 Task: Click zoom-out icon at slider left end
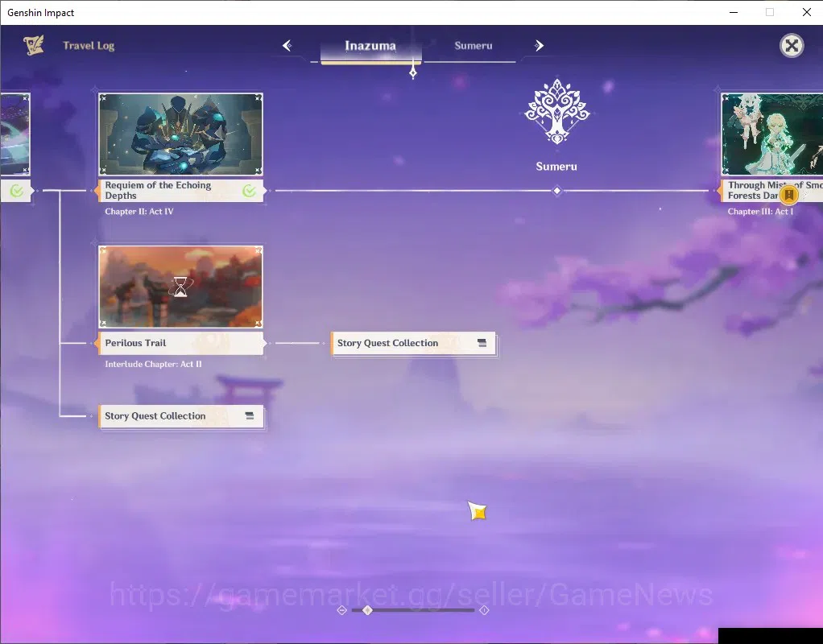[x=341, y=610]
